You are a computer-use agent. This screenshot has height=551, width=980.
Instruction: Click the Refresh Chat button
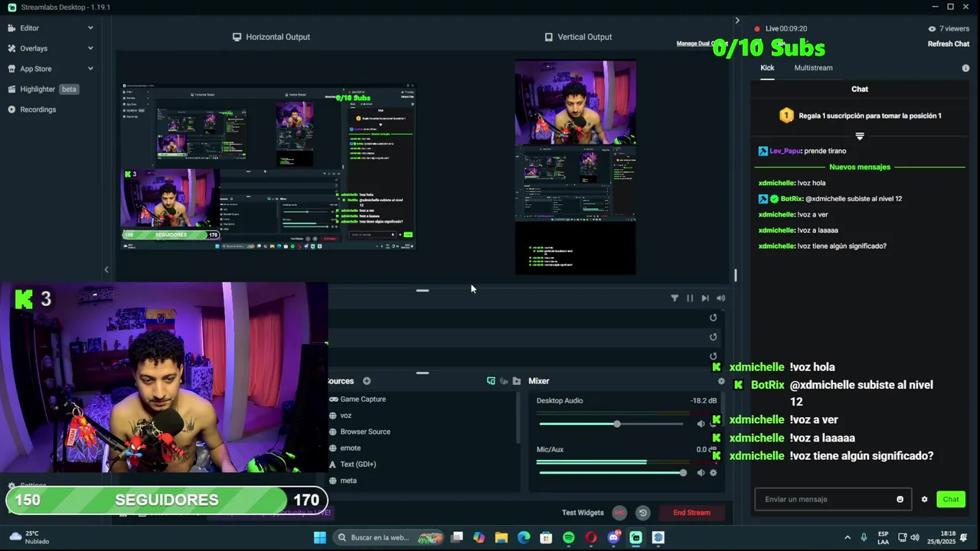point(949,44)
